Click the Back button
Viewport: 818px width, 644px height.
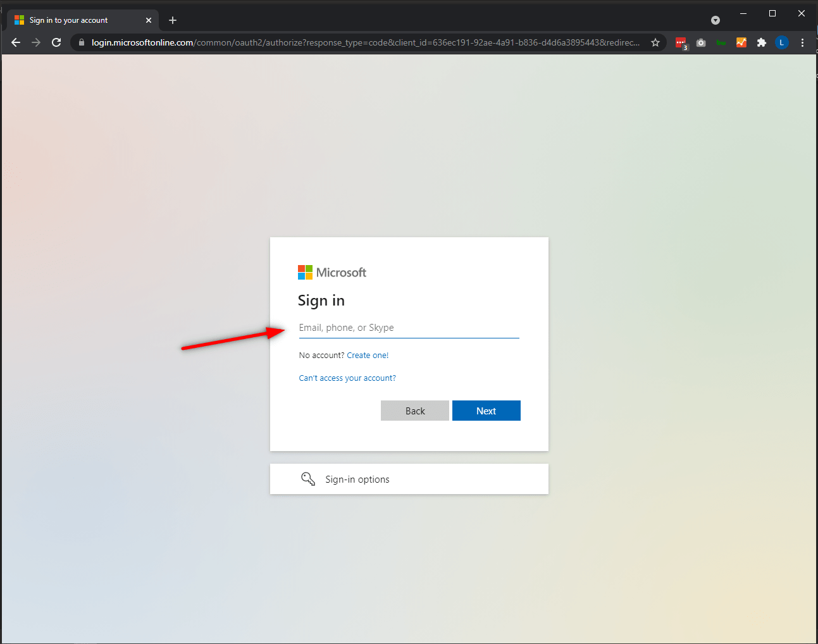click(415, 411)
